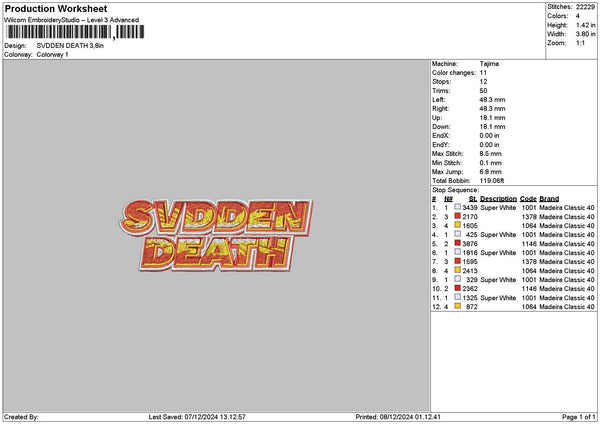Select the Wilcom EmbroideryStudio Level 3 Advanced text
This screenshot has height=424, width=600.
click(x=72, y=20)
